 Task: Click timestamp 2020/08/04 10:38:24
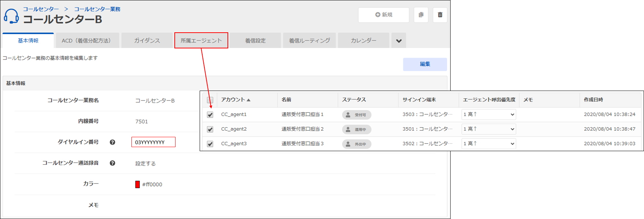[610, 114]
